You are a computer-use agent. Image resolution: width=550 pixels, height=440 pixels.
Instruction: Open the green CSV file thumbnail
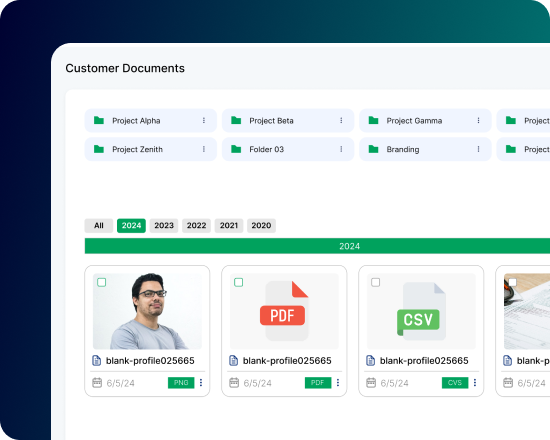tap(421, 311)
